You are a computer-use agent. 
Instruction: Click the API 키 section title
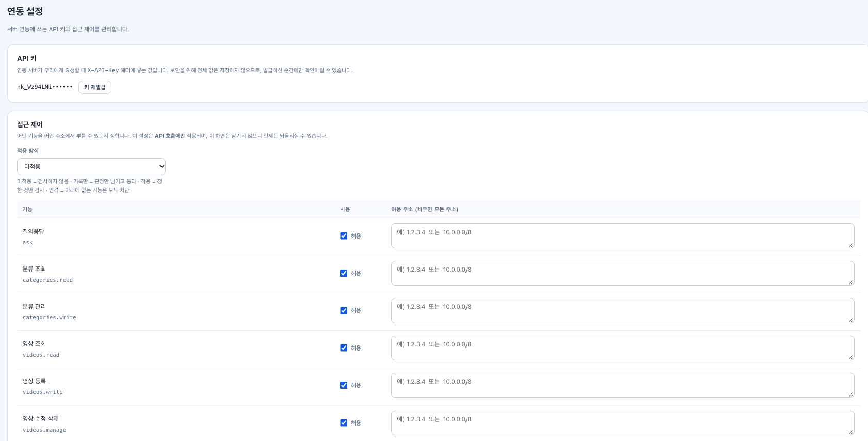click(27, 58)
